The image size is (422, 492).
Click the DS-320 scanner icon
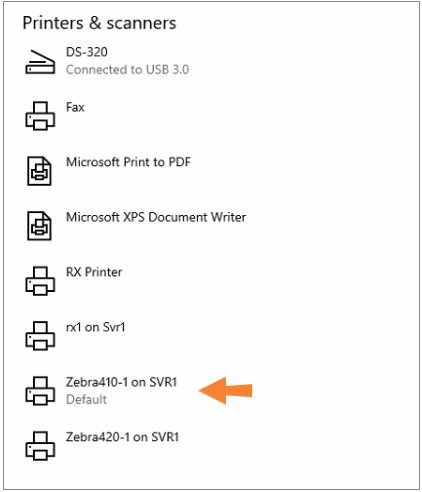[x=40, y=62]
